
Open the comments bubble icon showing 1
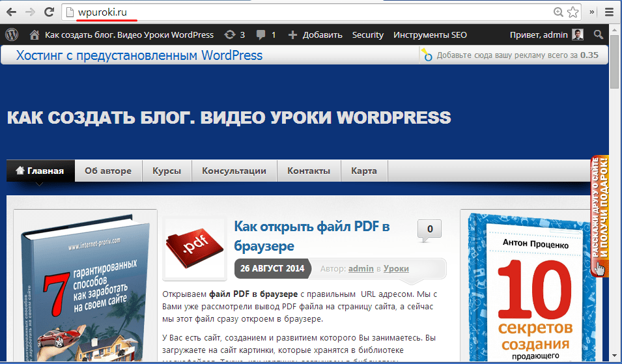pyautogui.click(x=266, y=35)
